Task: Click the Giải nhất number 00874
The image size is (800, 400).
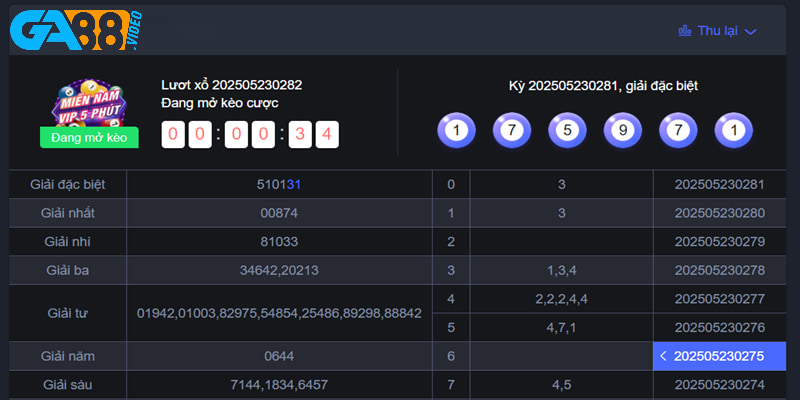Action: pyautogui.click(x=279, y=213)
